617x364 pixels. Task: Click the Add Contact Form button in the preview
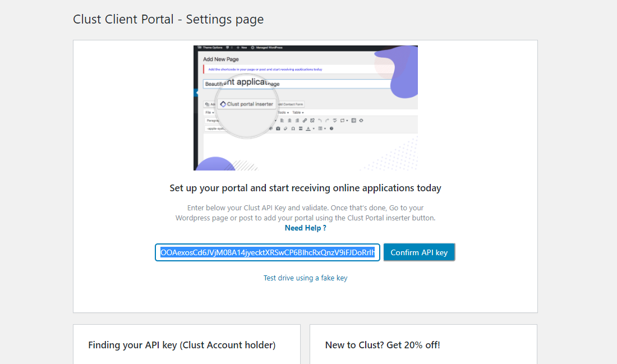(291, 104)
